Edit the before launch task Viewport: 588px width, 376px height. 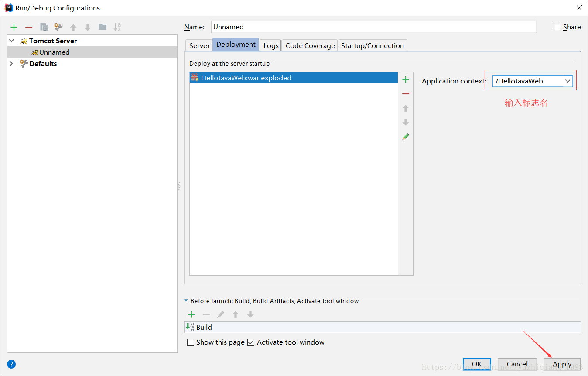[x=221, y=314]
